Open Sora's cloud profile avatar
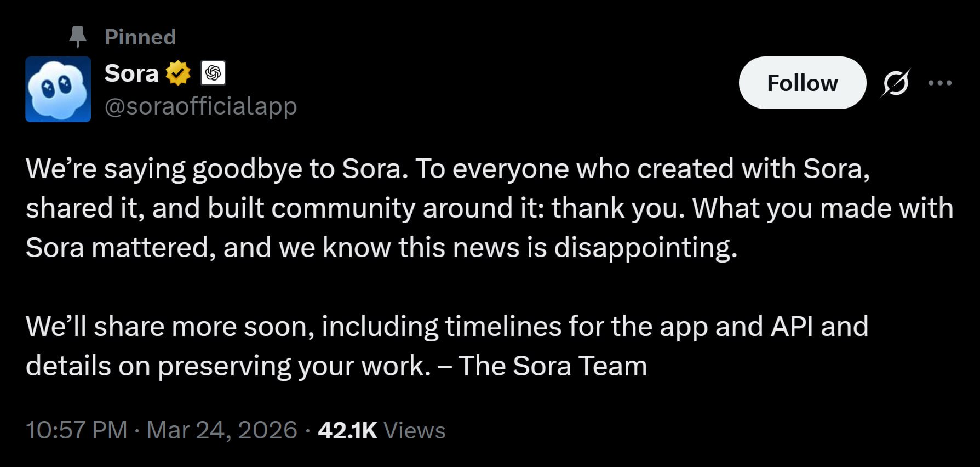Screen dimensions: 980x467 (58, 89)
